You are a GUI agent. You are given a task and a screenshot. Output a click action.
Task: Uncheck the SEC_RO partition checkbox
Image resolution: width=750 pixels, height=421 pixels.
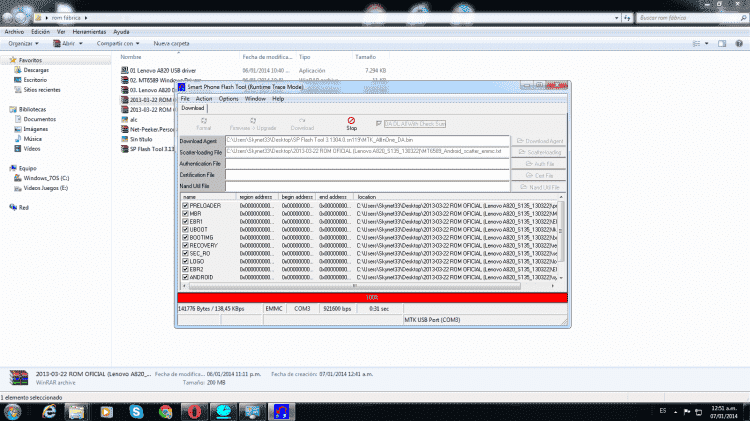coord(185,254)
